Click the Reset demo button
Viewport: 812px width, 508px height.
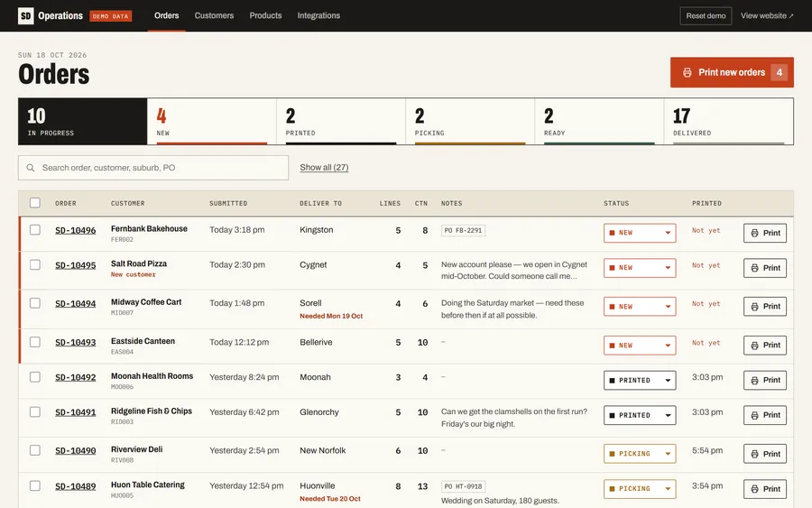(x=706, y=15)
